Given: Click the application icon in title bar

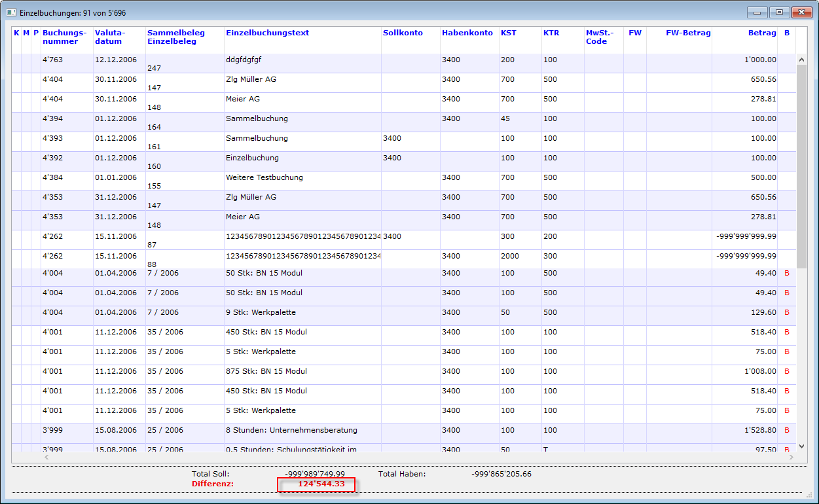Looking at the screenshot, I should click(x=11, y=12).
